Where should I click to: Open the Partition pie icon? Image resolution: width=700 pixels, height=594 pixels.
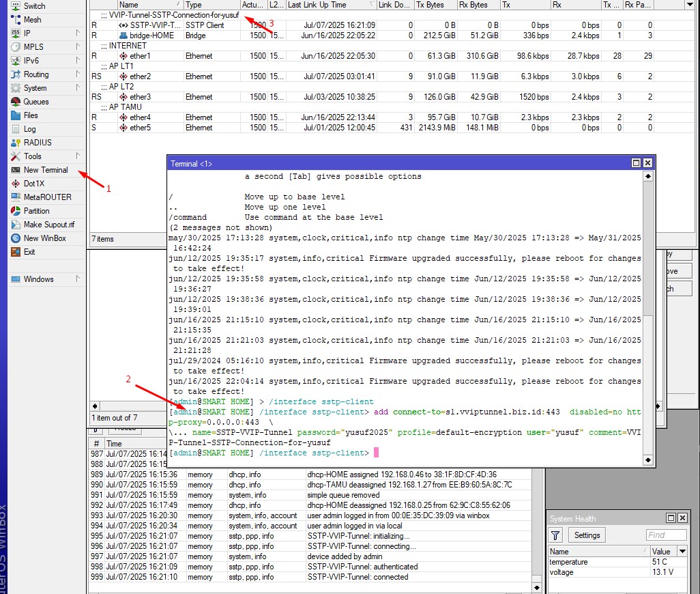coord(16,211)
